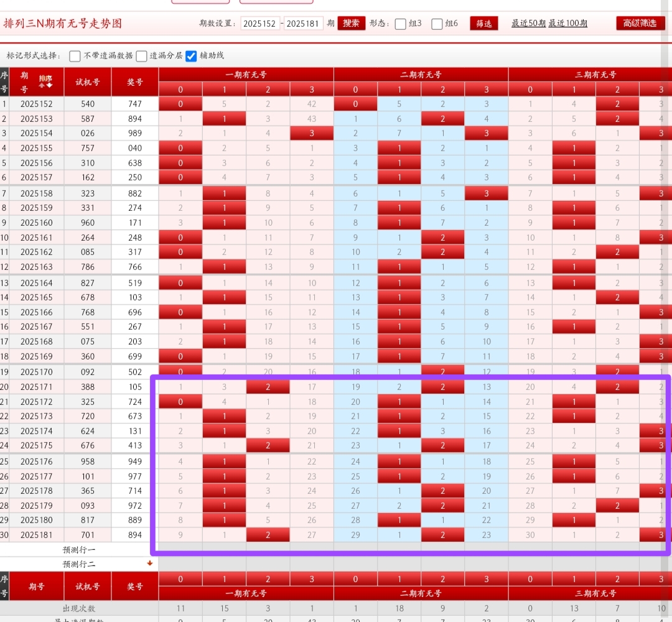The image size is (672, 622).
Task: Click the 二期有无号 top column header
Action: pyautogui.click(x=421, y=75)
